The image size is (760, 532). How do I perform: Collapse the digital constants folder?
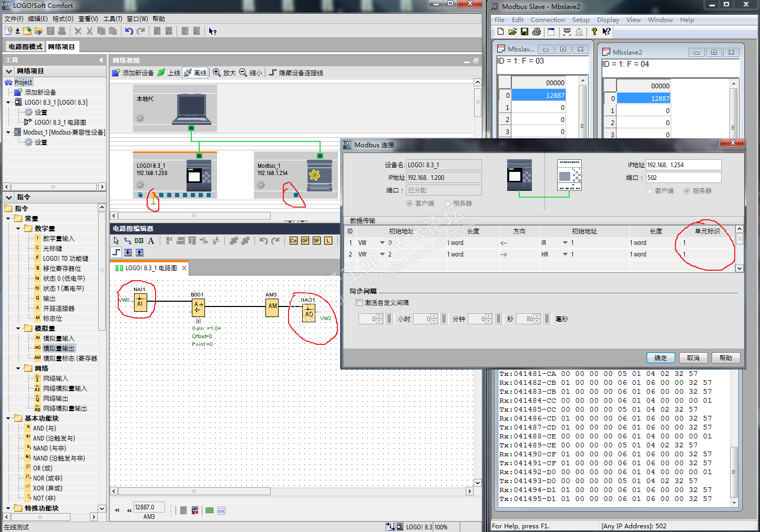(x=18, y=229)
